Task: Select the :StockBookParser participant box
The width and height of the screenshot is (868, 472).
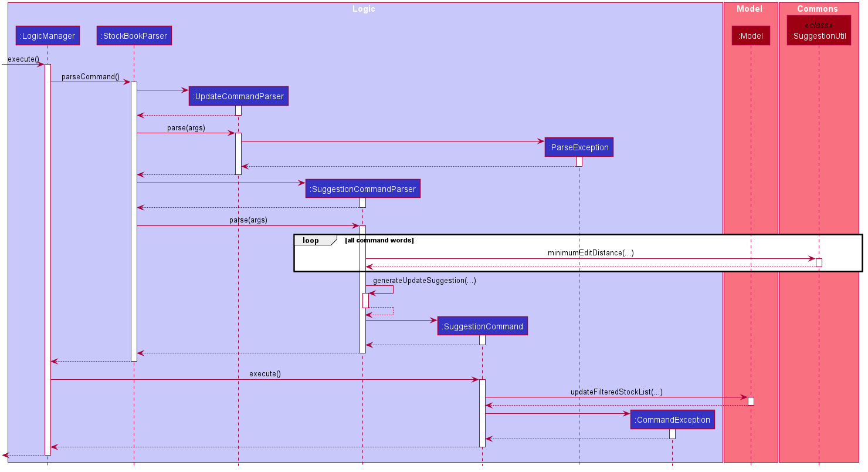Action: pos(134,36)
